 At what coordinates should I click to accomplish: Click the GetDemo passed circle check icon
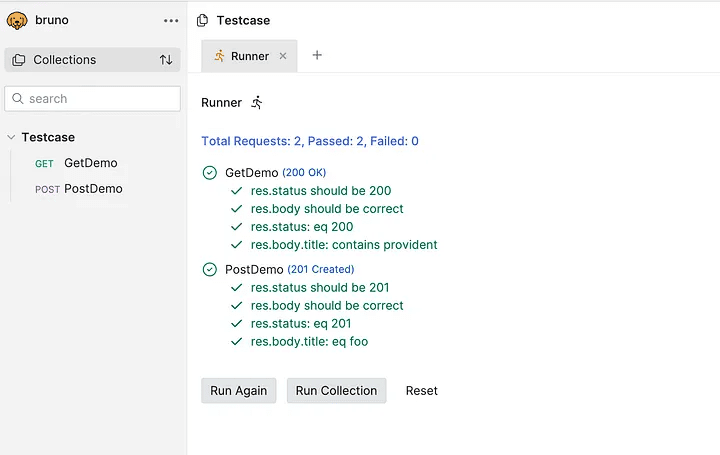[210, 173]
